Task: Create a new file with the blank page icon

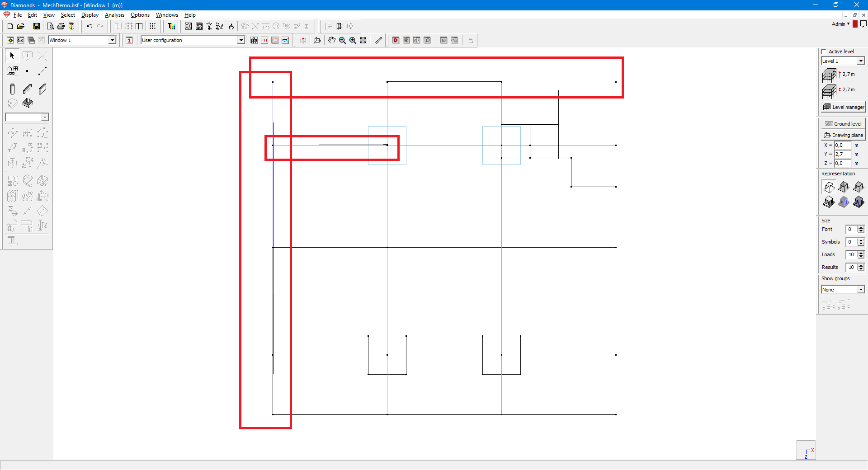Action: pos(10,26)
